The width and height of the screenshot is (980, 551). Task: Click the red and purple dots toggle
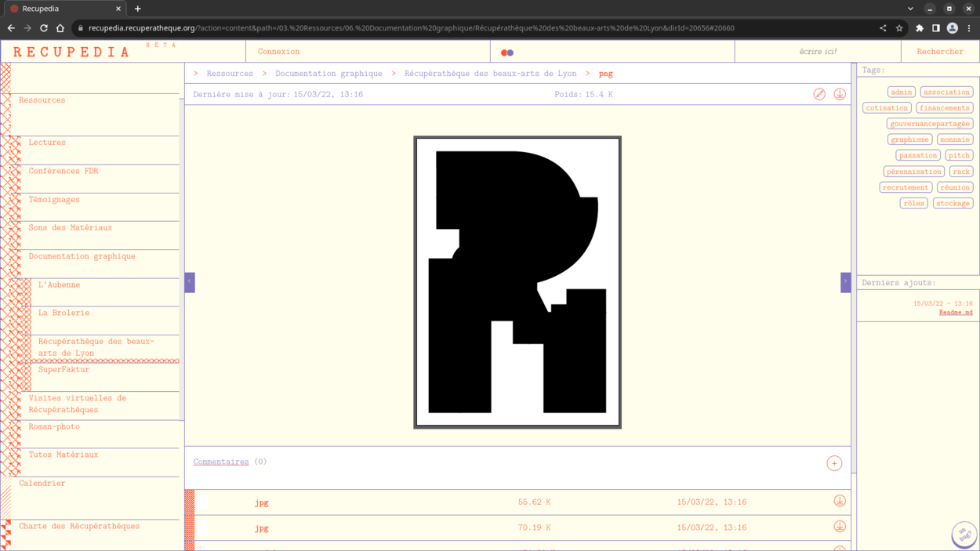coord(507,53)
